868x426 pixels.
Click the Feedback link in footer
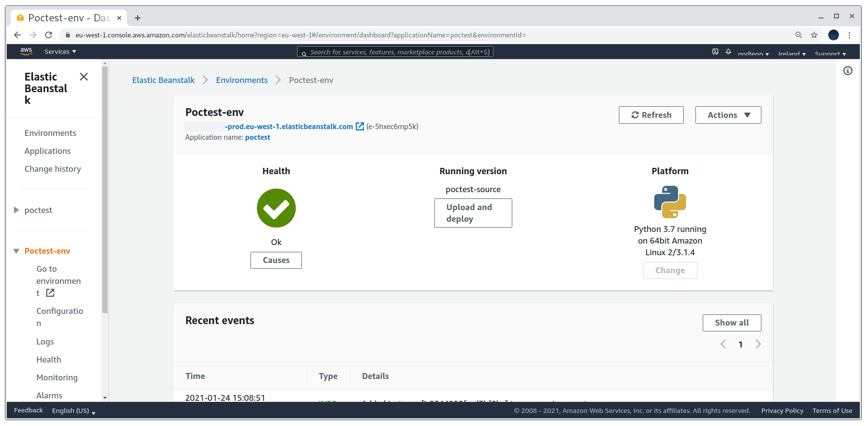29,410
